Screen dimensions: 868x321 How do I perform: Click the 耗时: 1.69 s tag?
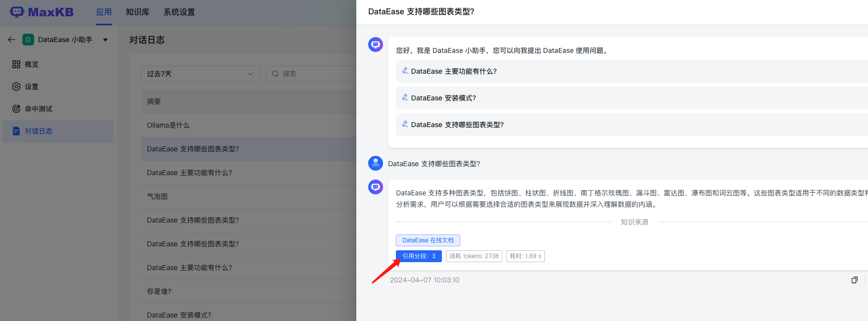click(526, 256)
